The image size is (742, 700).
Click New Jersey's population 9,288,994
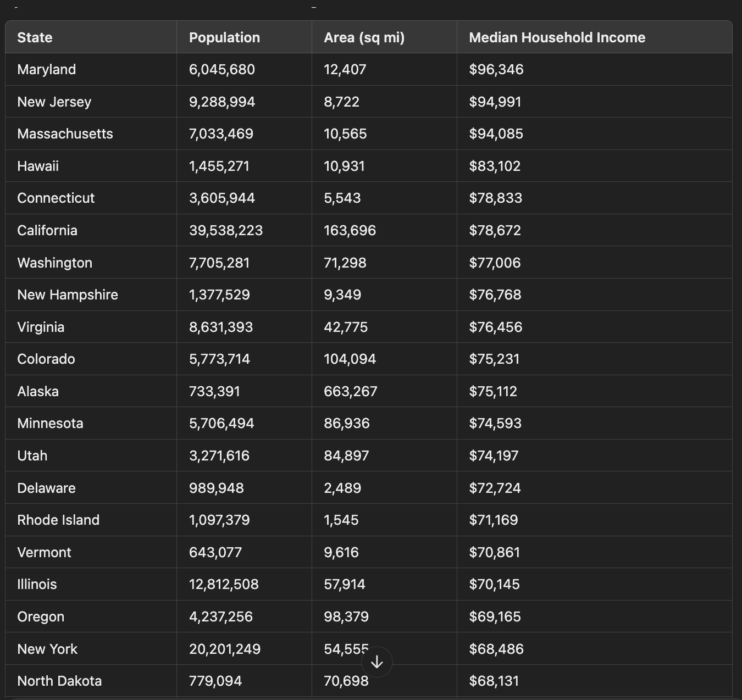coord(222,102)
